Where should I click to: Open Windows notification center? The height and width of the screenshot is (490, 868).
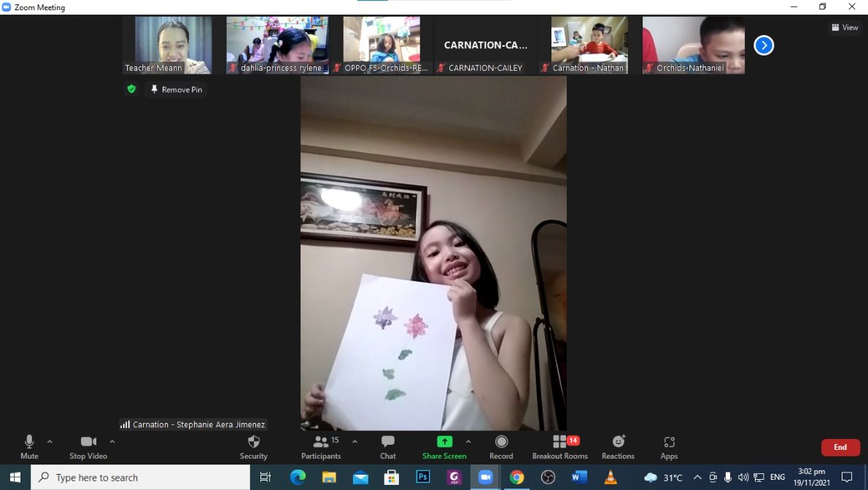pos(846,478)
